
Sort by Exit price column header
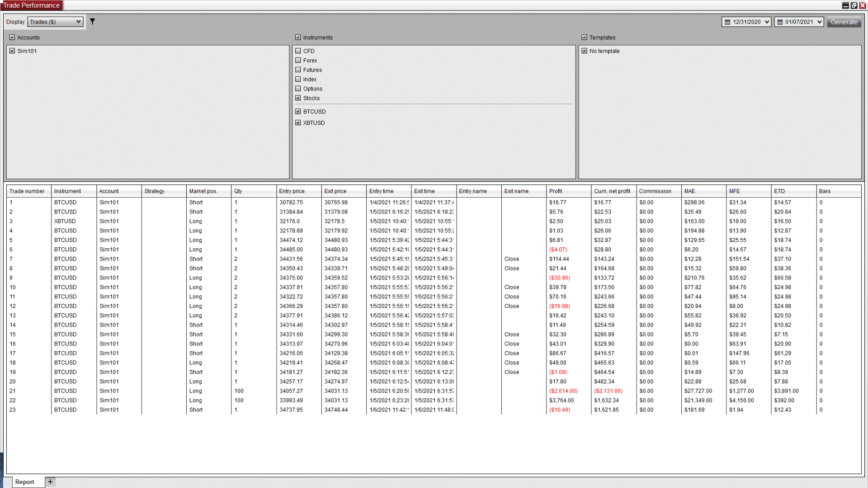click(344, 191)
